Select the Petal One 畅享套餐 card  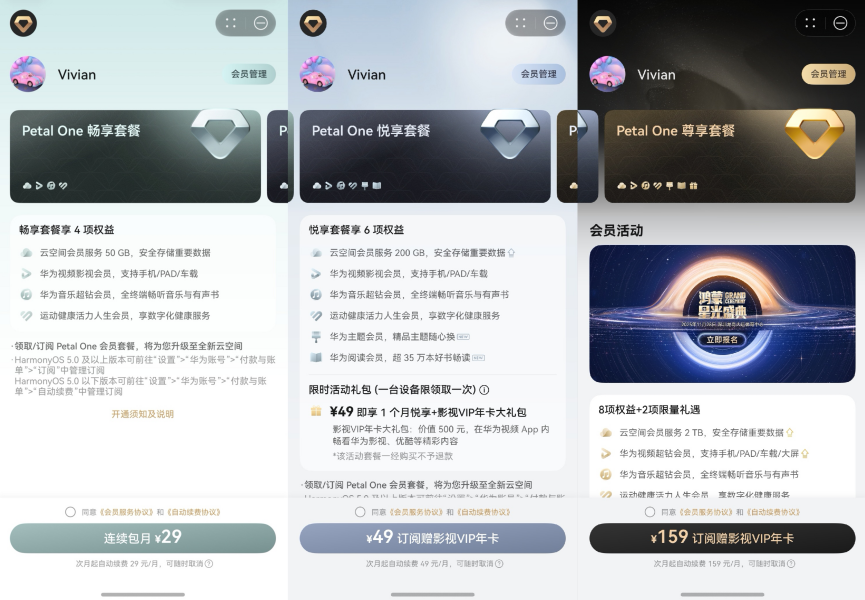135,156
